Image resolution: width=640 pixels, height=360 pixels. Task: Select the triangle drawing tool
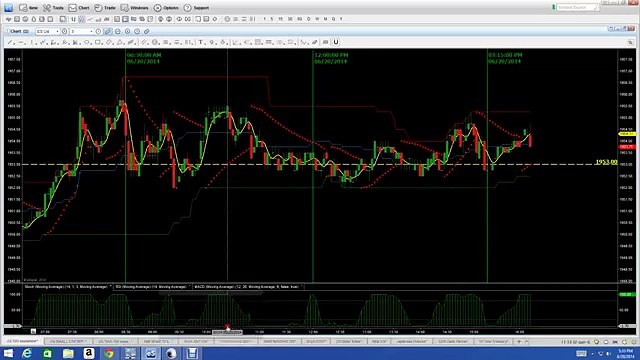pyautogui.click(x=120, y=42)
